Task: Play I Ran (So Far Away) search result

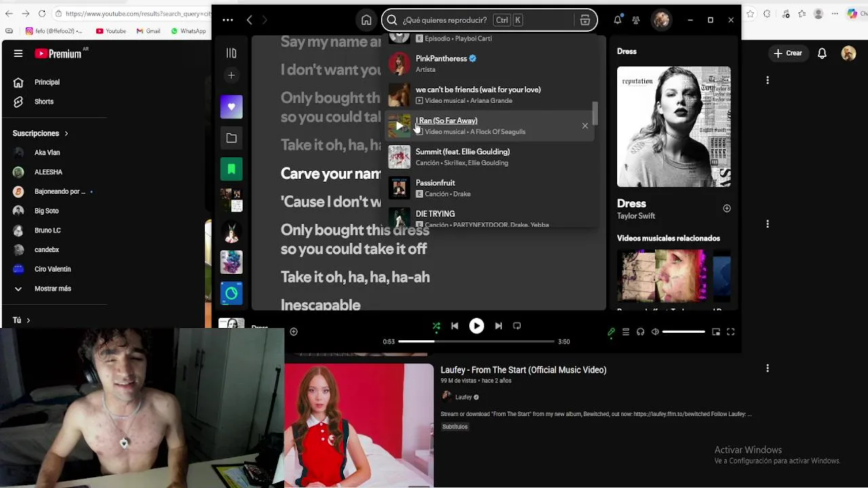Action: (x=399, y=126)
